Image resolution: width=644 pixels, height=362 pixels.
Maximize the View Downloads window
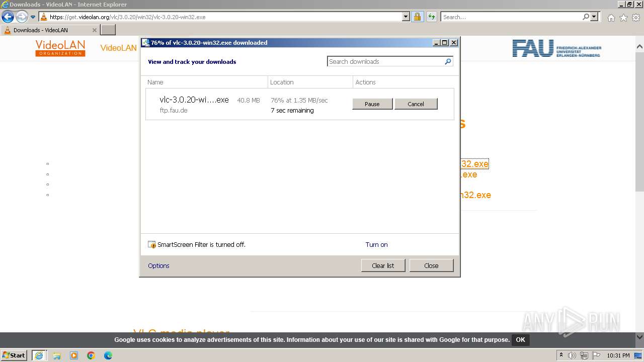(x=445, y=43)
